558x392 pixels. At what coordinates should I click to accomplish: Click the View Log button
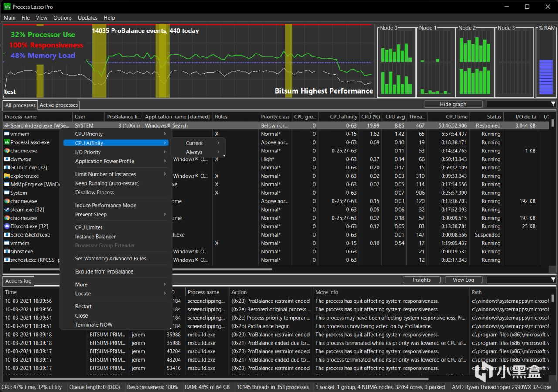[x=463, y=280]
